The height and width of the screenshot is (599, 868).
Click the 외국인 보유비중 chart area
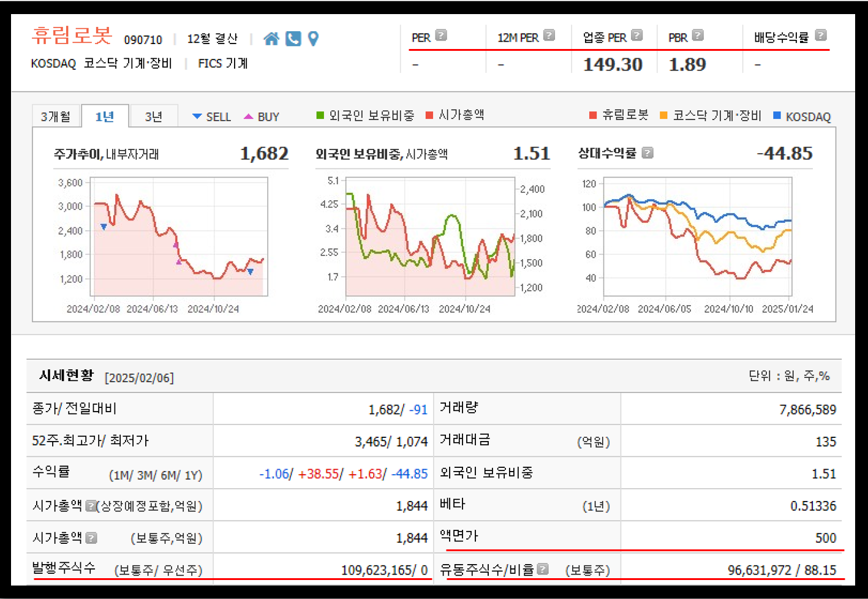(x=431, y=237)
